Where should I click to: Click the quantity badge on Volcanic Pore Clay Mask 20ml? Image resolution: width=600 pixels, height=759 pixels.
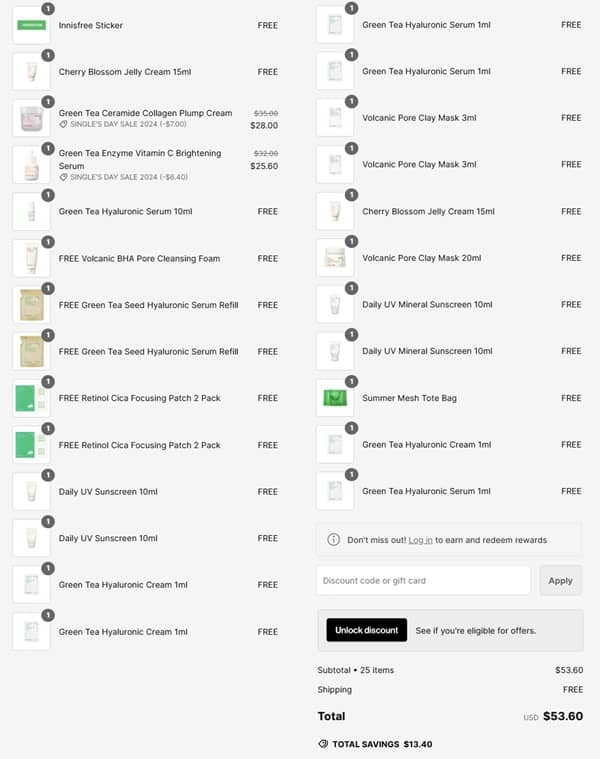351,241
